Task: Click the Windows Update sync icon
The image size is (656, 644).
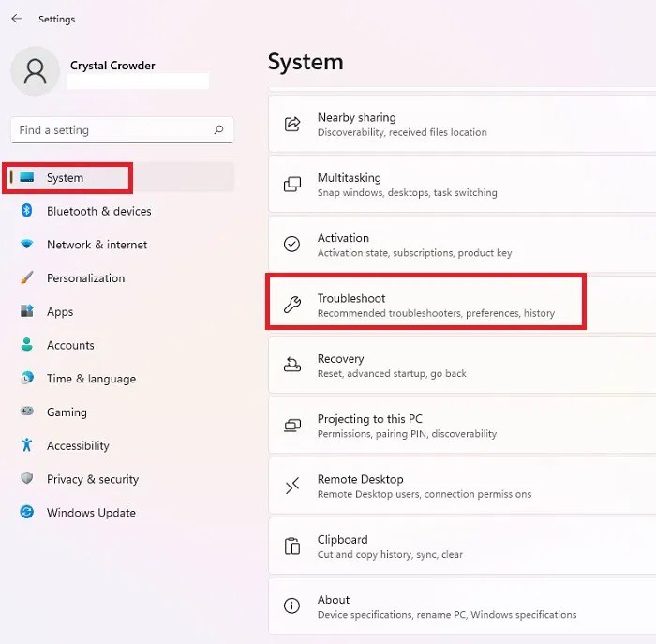Action: [27, 512]
